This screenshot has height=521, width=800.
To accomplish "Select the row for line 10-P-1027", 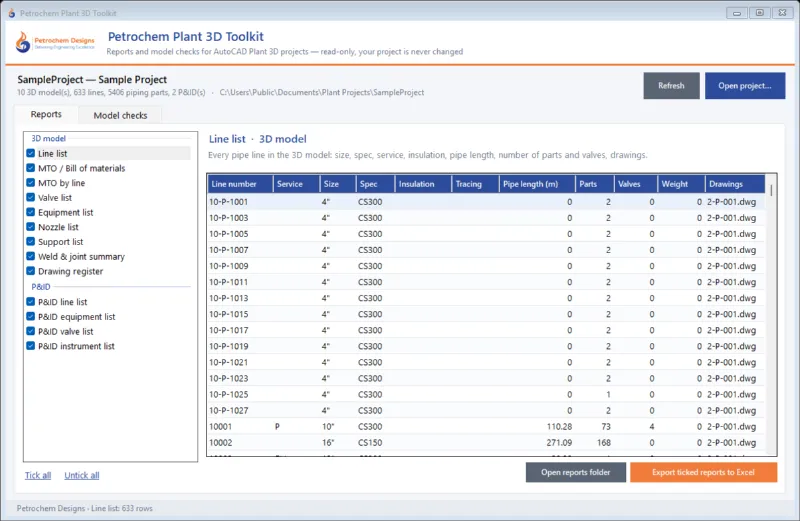I will (486, 410).
